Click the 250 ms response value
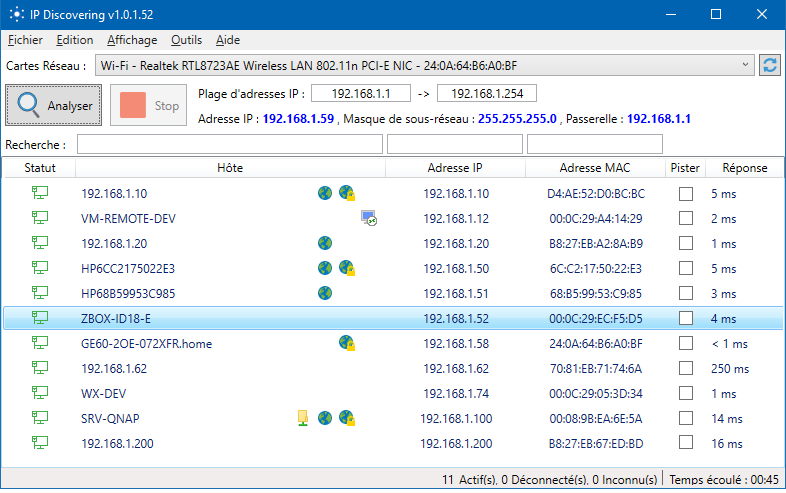786x493 pixels. pos(730,369)
